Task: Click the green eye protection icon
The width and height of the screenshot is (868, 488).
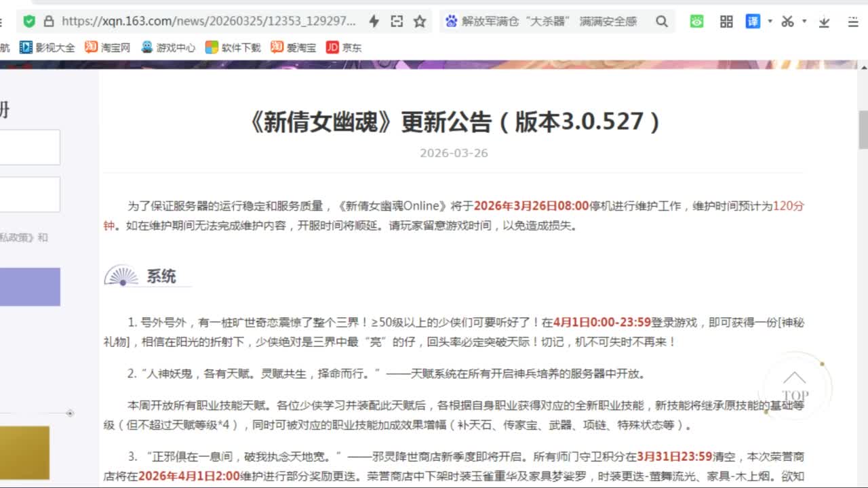Action: (697, 21)
